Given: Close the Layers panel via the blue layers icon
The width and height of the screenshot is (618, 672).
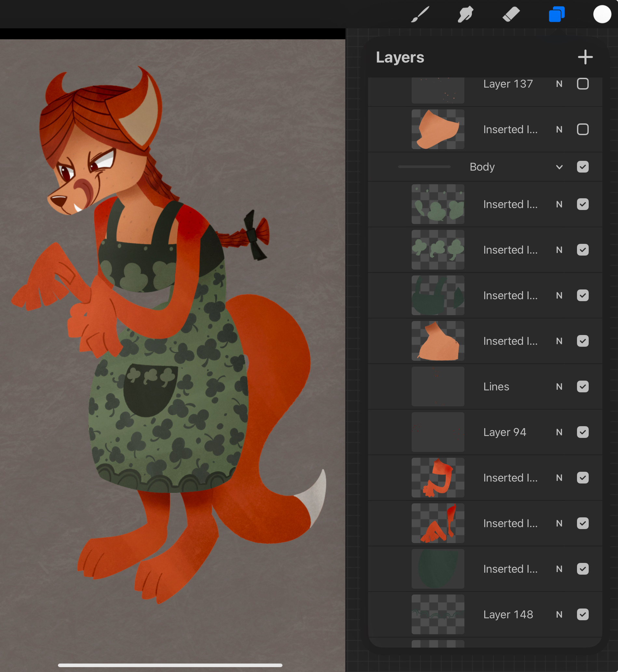Looking at the screenshot, I should 556,14.
